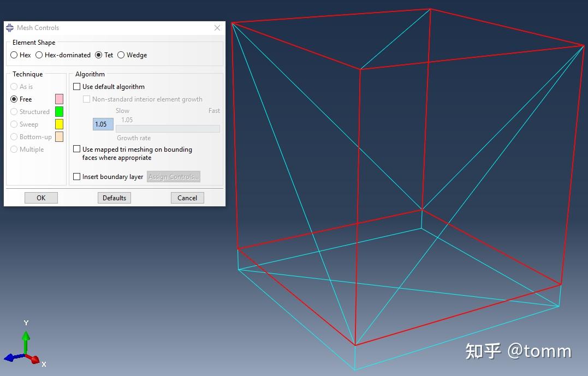This screenshot has width=588, height=376.
Task: Click the yellow Sweep color swatch
Action: 58,124
